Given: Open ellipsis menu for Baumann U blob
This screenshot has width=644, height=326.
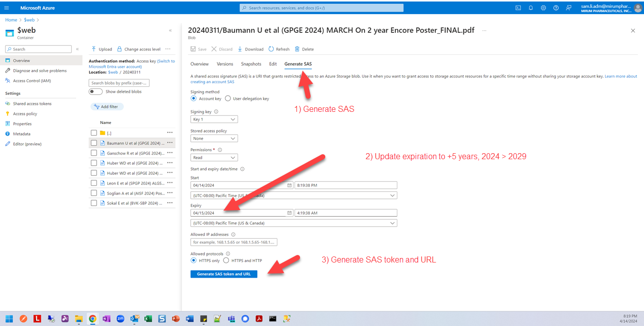Looking at the screenshot, I should 170,143.
